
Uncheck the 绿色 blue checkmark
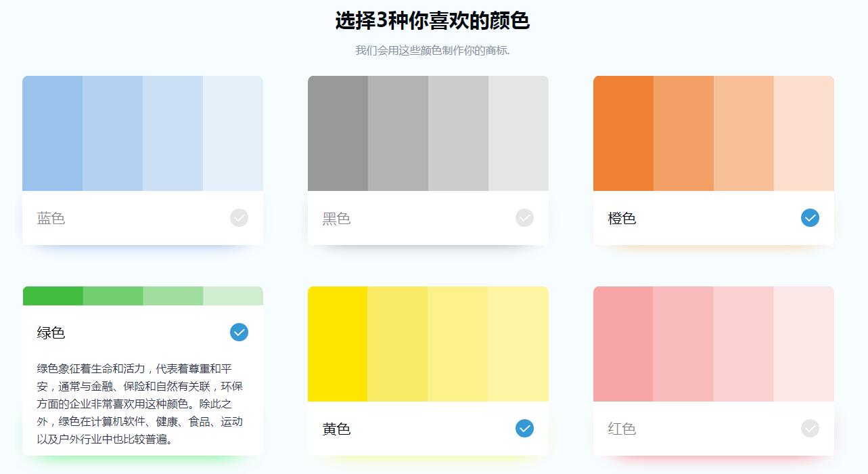[239, 332]
